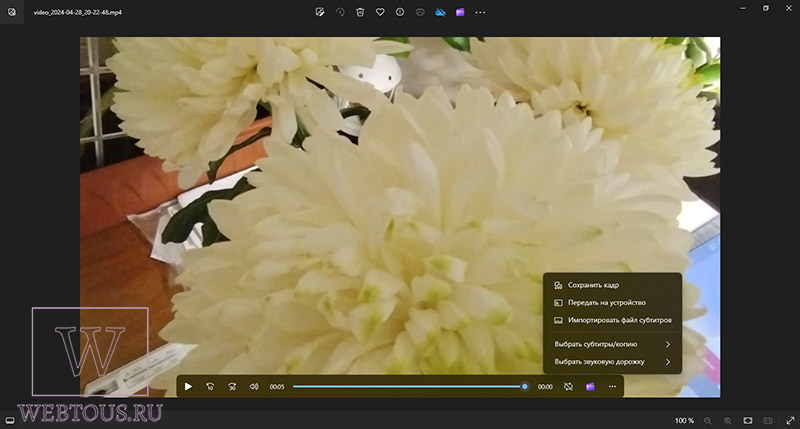
Task: Click the zoom out magnifier icon
Action: tap(708, 420)
